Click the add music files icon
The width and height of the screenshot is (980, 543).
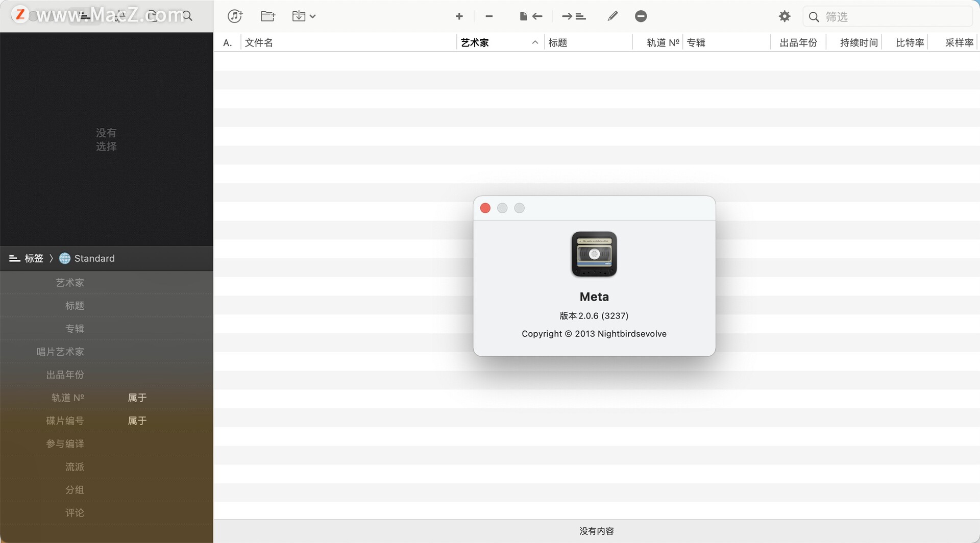(235, 16)
